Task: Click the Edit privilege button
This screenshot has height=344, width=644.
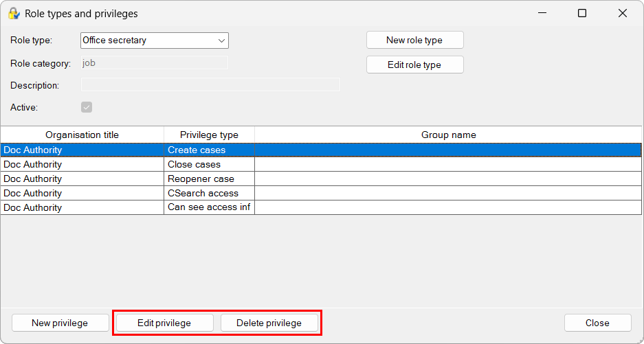Action: click(164, 323)
